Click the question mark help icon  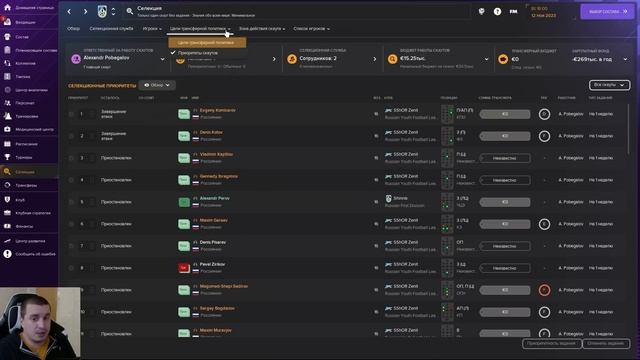click(497, 11)
